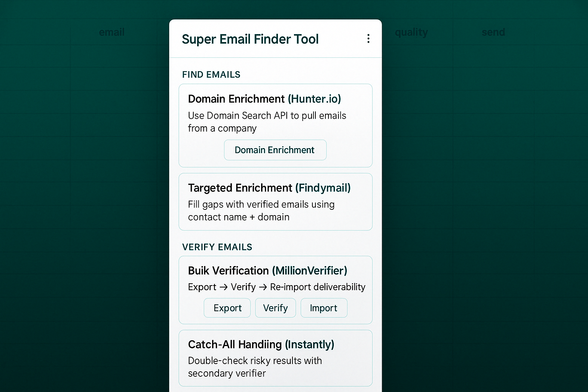Click the Buik Verification (MillionVerifier) heading

click(268, 271)
